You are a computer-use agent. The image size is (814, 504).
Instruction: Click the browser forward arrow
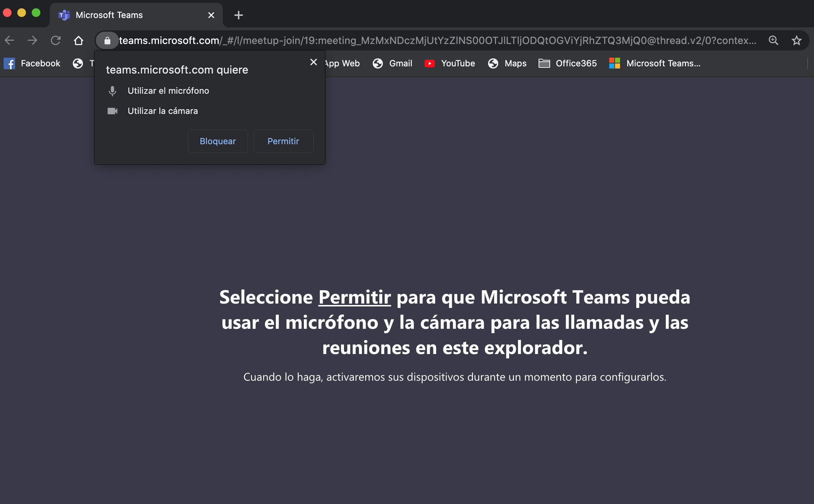pyautogui.click(x=32, y=40)
